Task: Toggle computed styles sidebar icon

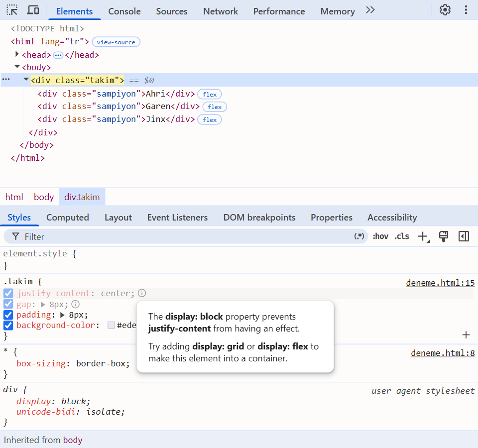Action: pos(464,236)
